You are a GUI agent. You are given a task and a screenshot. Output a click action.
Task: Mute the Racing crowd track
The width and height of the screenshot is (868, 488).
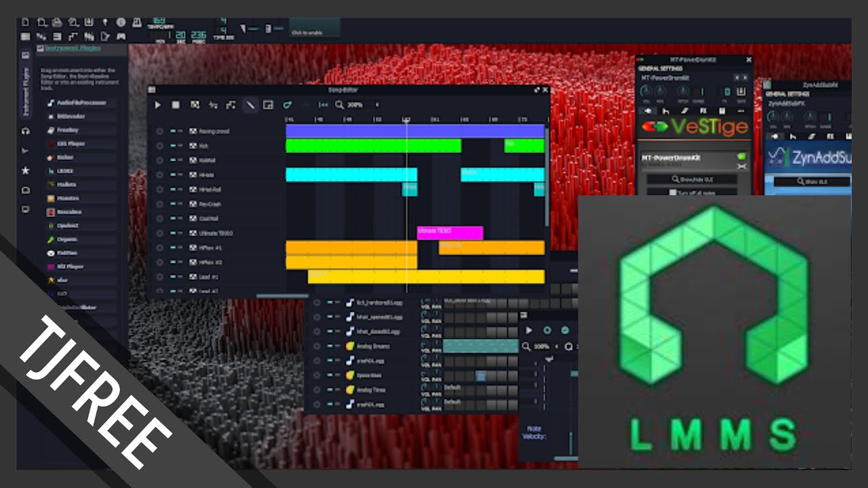pos(174,131)
